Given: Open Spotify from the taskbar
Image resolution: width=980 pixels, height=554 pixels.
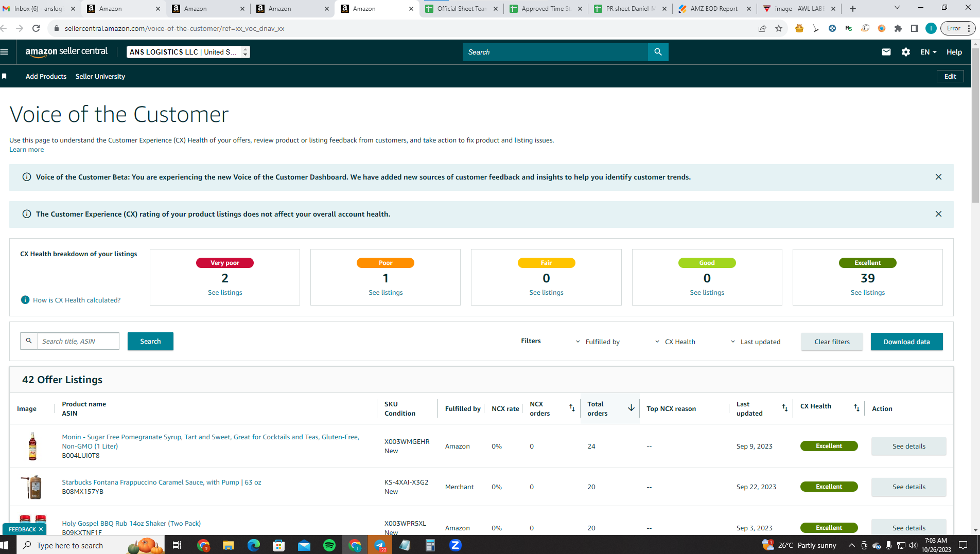Looking at the screenshot, I should click(329, 545).
